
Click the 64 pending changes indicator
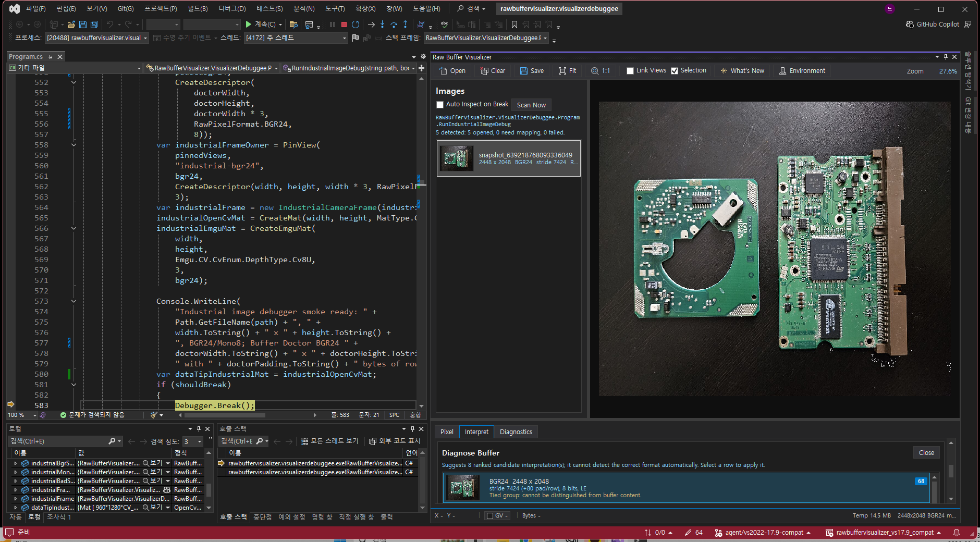point(694,533)
